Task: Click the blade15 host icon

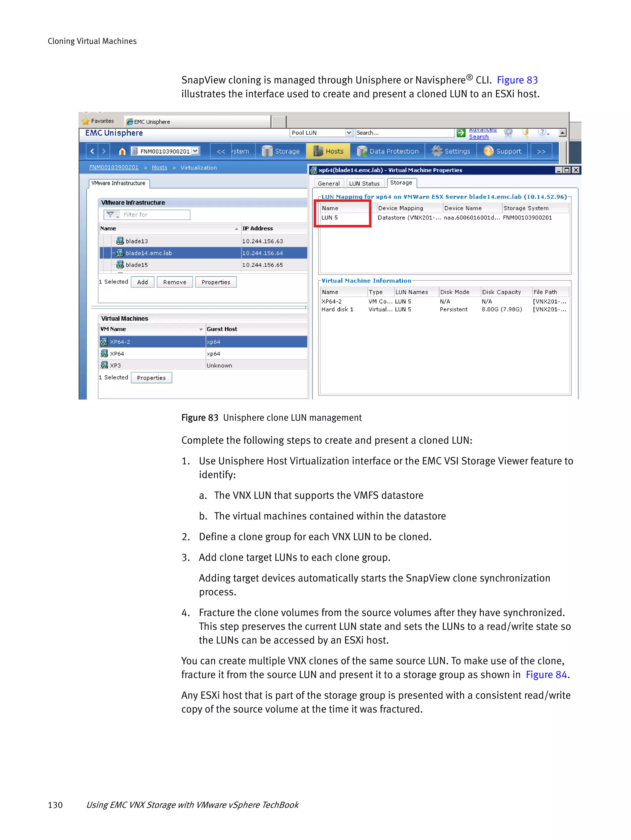Action: [120, 265]
